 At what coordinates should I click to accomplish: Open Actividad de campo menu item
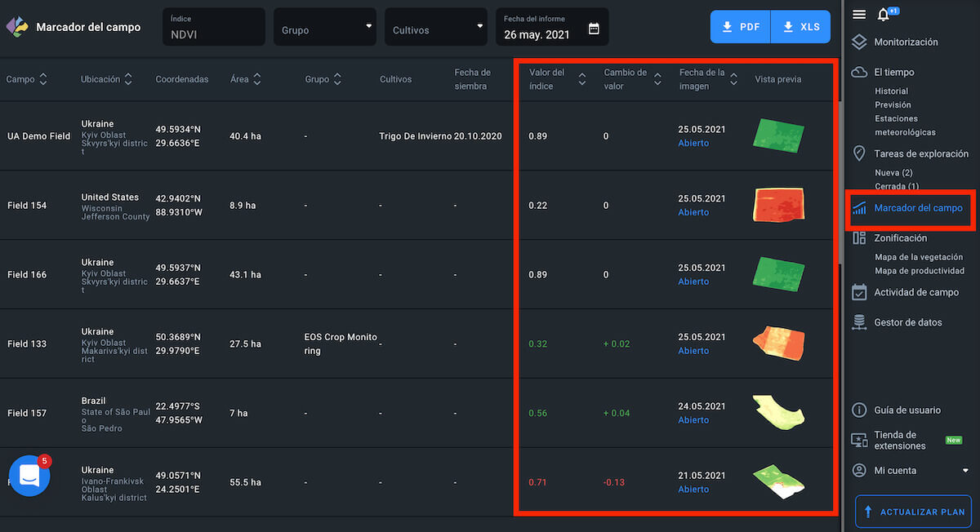click(x=915, y=292)
